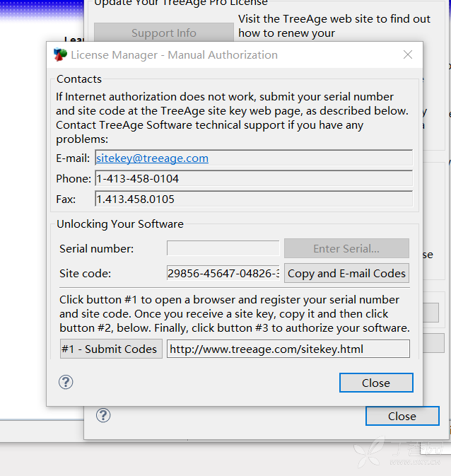Click inside the Site code field
451x476 pixels.
coord(223,273)
